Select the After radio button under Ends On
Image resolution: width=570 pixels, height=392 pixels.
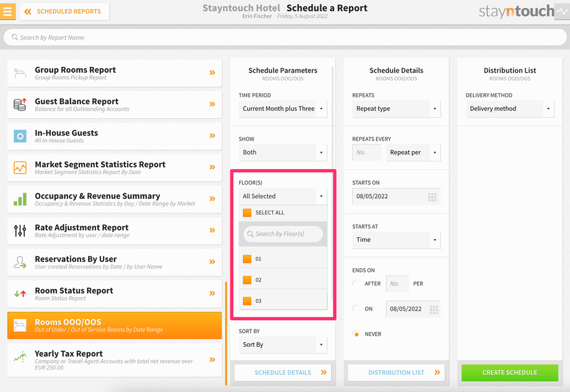point(356,284)
